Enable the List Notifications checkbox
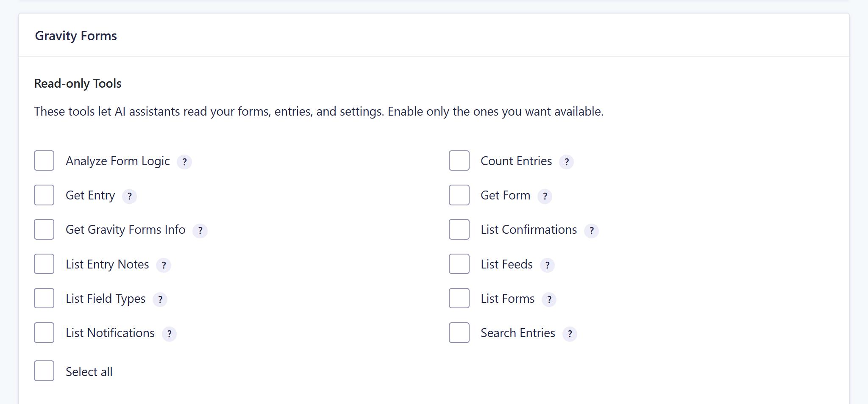868x404 pixels. (44, 332)
